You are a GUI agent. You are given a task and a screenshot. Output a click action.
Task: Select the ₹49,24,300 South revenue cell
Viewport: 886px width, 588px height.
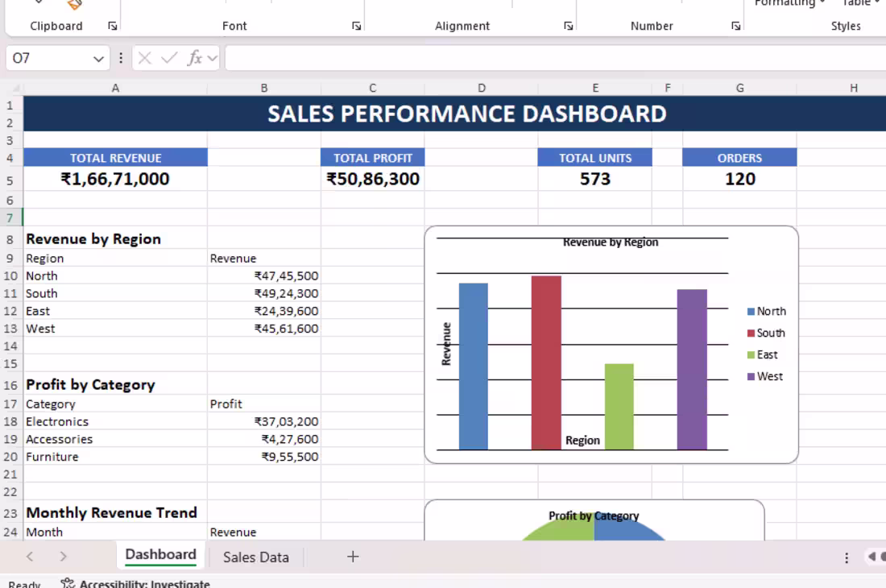(264, 293)
